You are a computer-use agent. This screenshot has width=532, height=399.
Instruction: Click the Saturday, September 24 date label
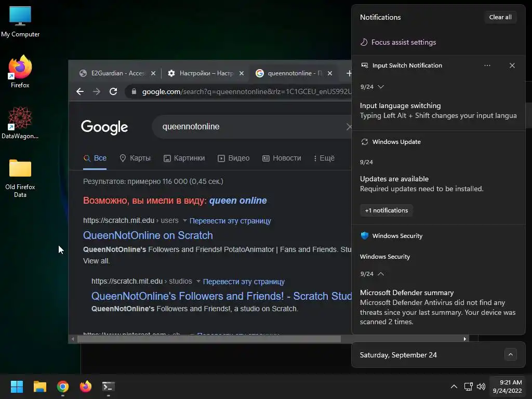(x=398, y=355)
